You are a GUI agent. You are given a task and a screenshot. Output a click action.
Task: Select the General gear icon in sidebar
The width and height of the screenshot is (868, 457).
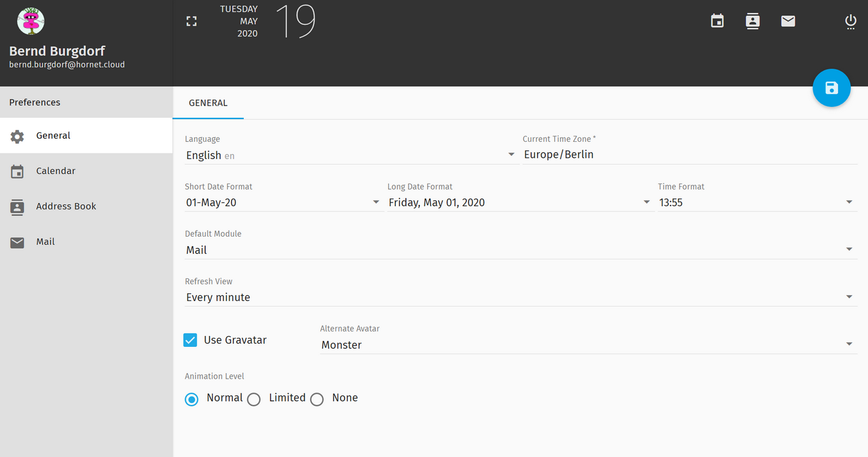tap(17, 136)
